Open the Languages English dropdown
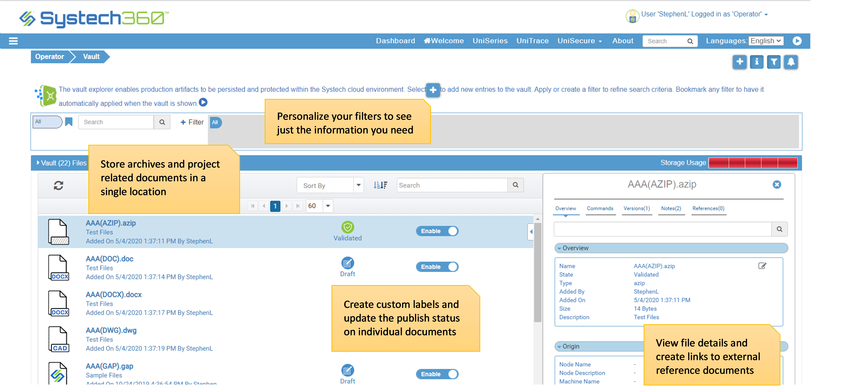Screen dimensions: 868x388 (x=766, y=41)
